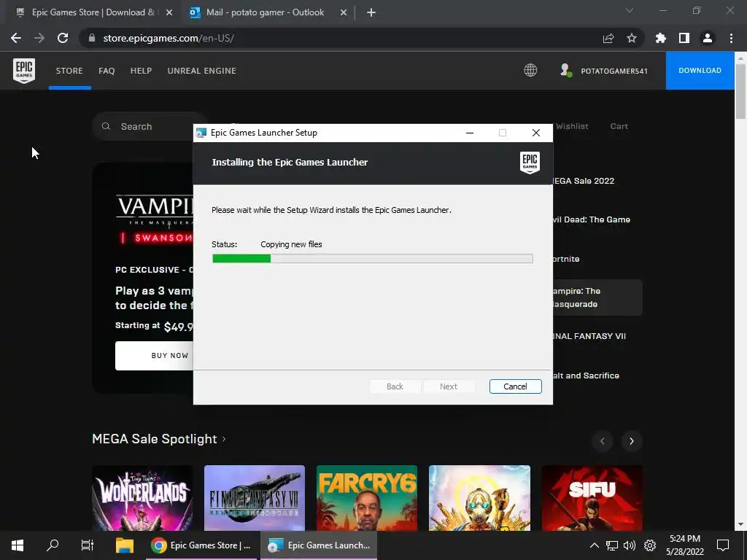Click the site lock icon in address bar
Screen dimensions: 747x560
pyautogui.click(x=91, y=38)
